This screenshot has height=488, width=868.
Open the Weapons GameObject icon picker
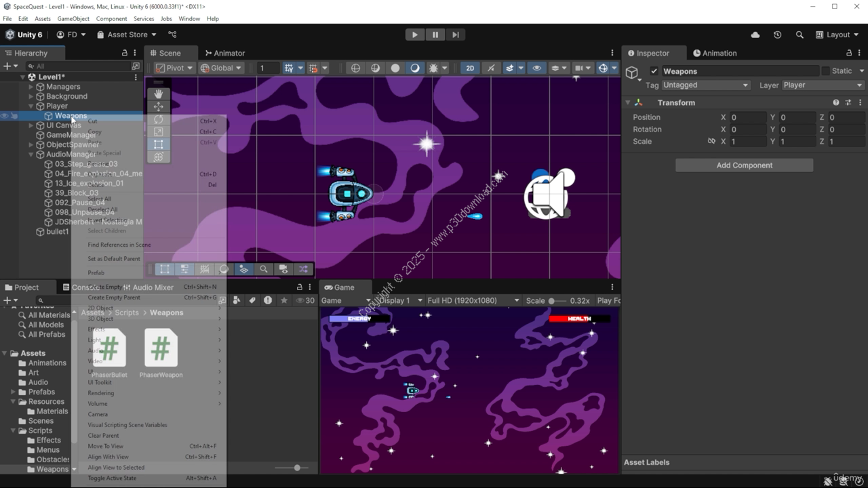(x=633, y=73)
